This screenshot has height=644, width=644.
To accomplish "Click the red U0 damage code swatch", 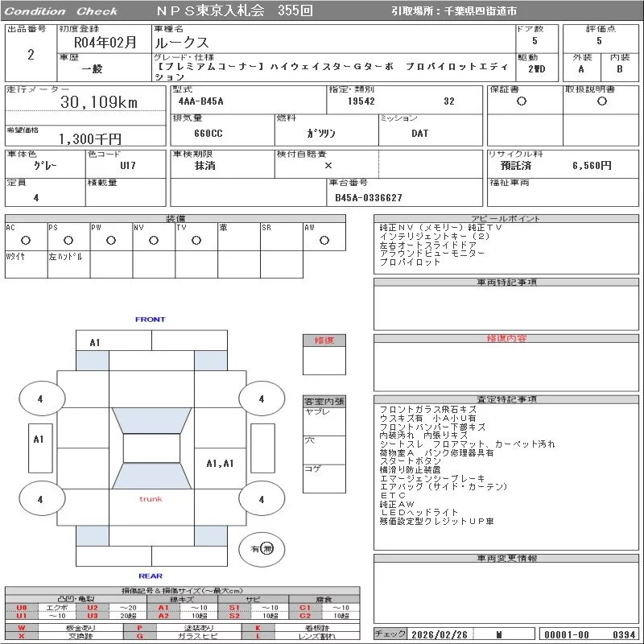I will pyautogui.click(x=22, y=608).
